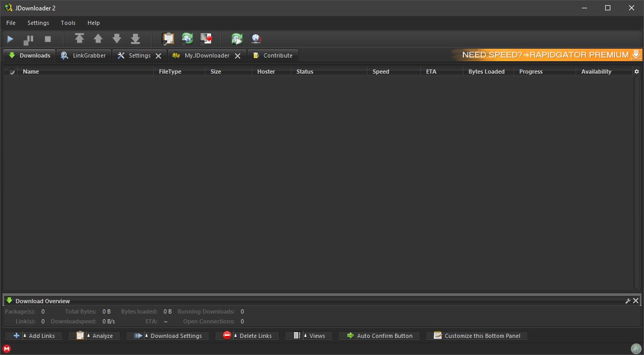
Task: Sort by the Name column
Action: click(86, 72)
